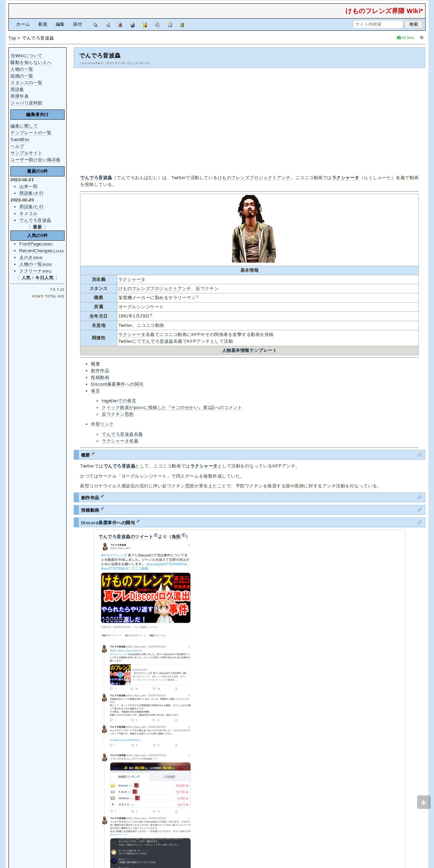Open the 編集 menu item
434x868 pixels.
pos(60,24)
